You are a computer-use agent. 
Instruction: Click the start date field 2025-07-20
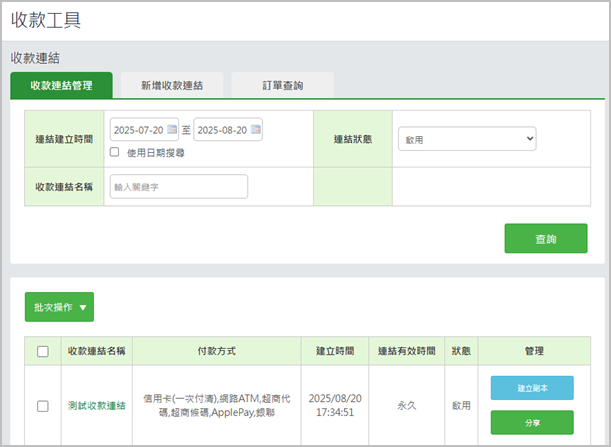[138, 130]
